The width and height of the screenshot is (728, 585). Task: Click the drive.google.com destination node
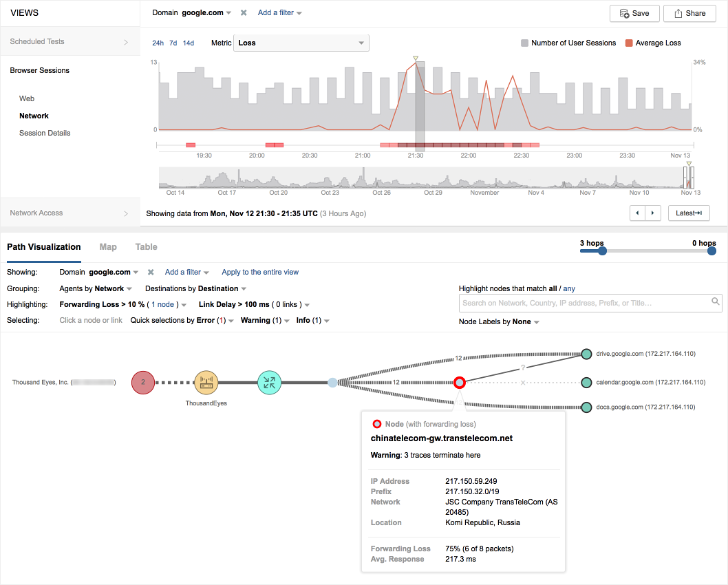(x=586, y=354)
